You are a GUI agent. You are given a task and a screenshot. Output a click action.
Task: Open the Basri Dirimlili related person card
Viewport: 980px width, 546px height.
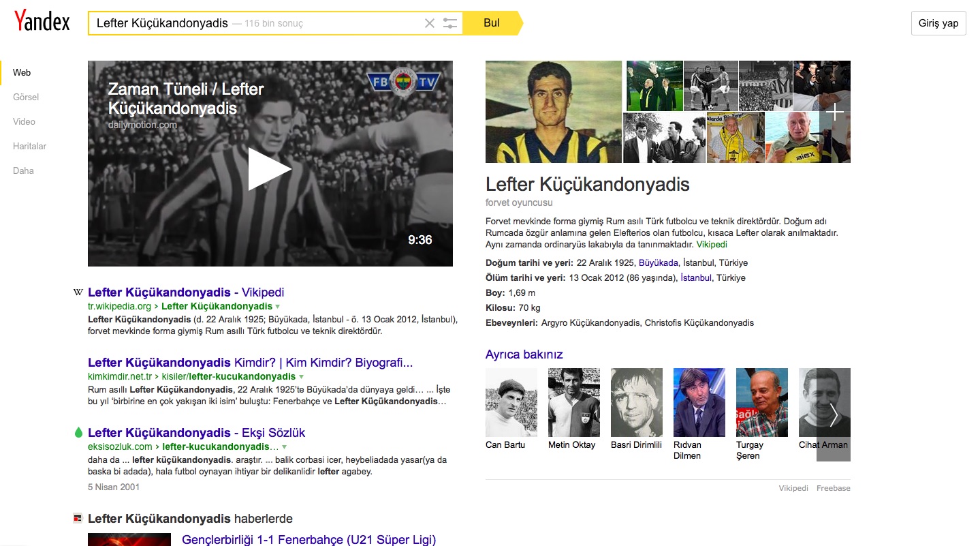pos(637,409)
